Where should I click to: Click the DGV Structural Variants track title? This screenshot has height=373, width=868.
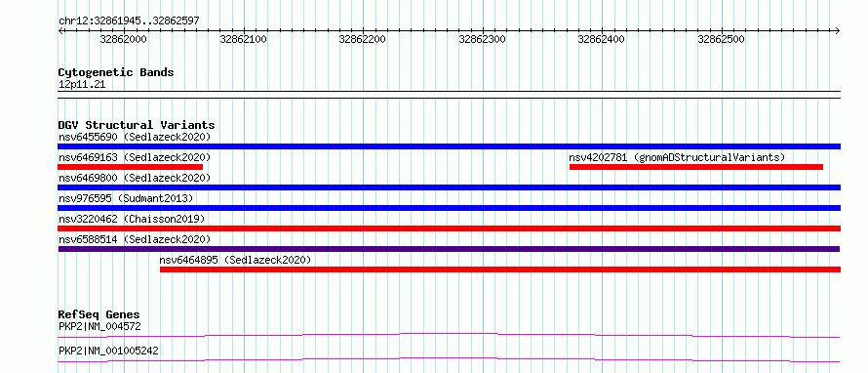point(137,125)
